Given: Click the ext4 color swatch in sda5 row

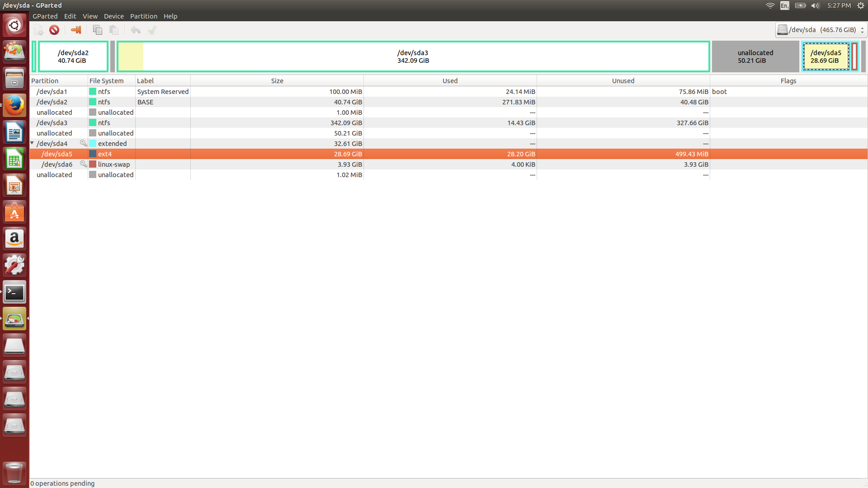Looking at the screenshot, I should pos(93,154).
